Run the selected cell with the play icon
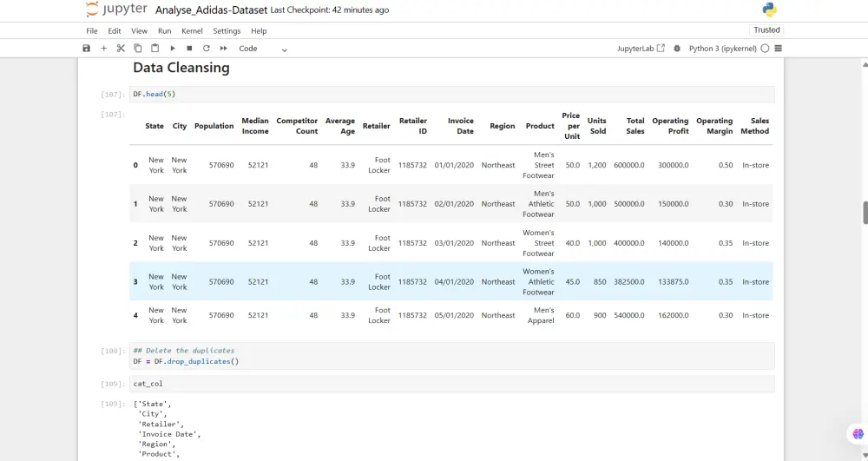This screenshot has width=868, height=461. tap(172, 48)
